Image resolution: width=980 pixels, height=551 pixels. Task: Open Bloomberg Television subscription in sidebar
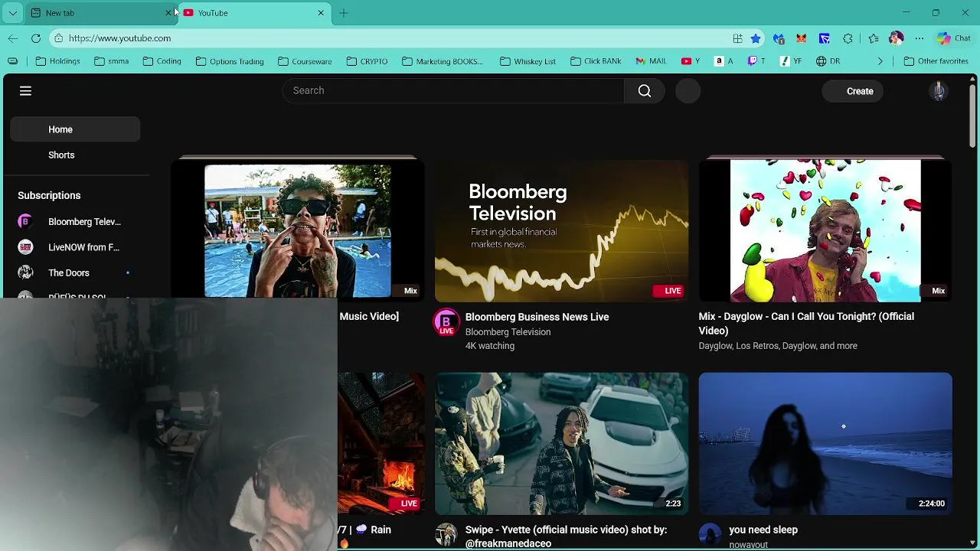click(75, 222)
